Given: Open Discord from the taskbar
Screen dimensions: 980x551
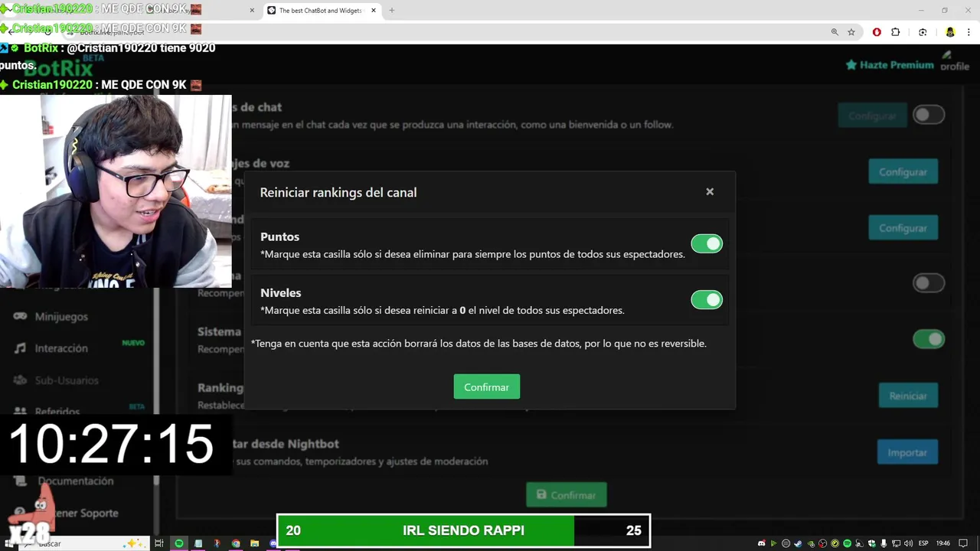Looking at the screenshot, I should click(x=273, y=544).
